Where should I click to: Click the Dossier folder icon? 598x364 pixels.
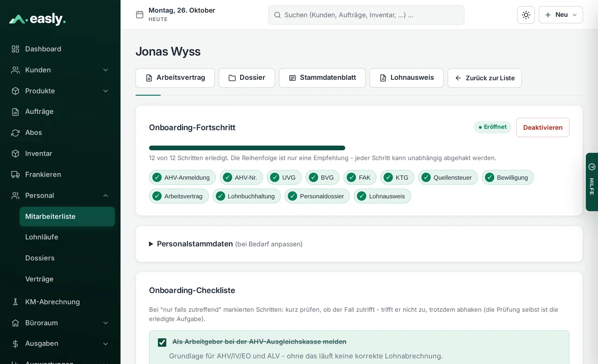click(x=232, y=78)
